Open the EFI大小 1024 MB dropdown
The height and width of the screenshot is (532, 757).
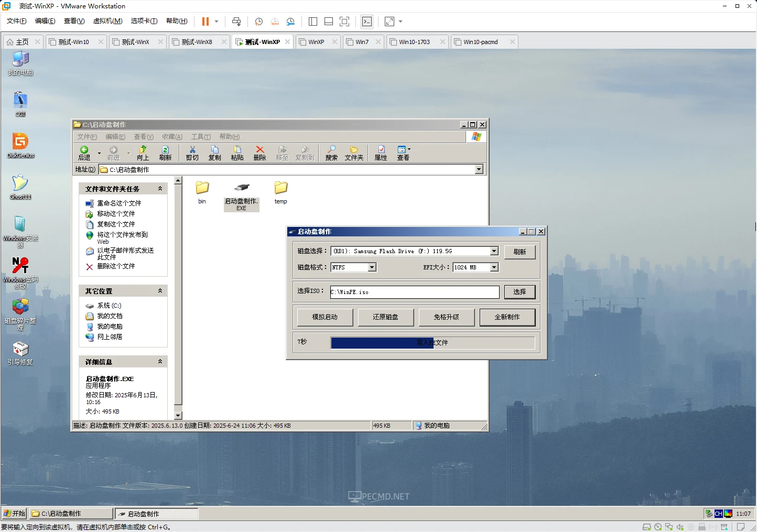point(494,267)
